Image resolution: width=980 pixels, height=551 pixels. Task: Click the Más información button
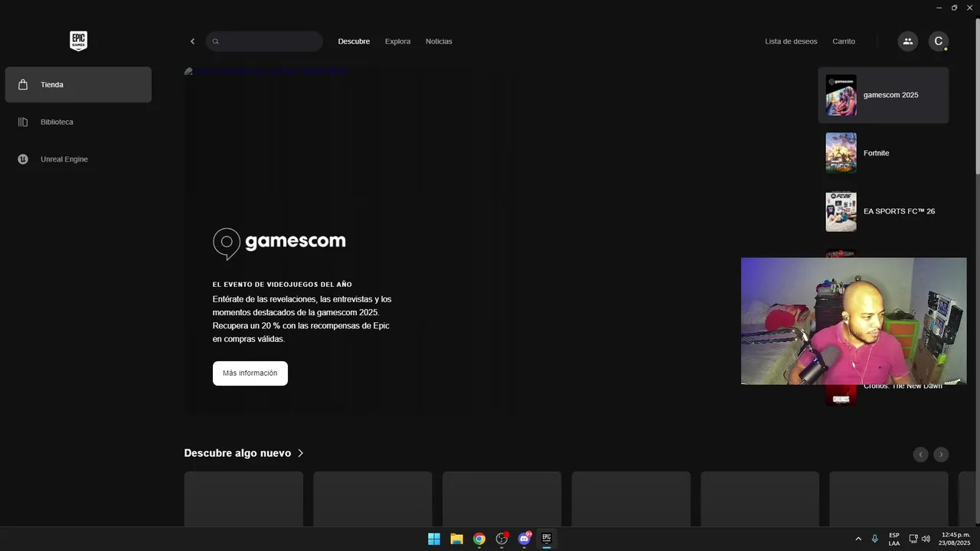coord(250,373)
